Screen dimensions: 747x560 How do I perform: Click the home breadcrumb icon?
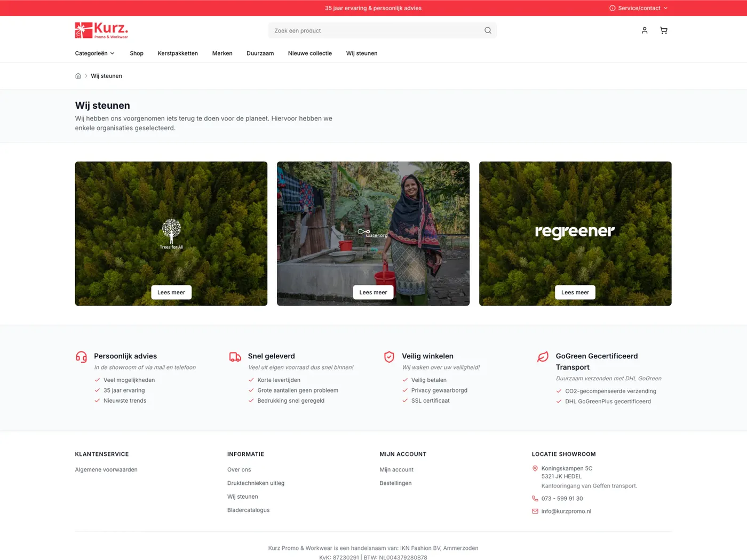tap(78, 76)
